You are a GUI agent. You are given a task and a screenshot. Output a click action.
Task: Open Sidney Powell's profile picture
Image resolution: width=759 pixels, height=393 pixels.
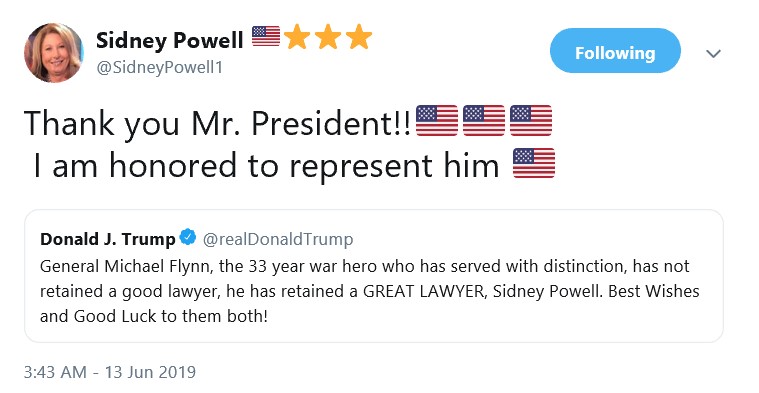(x=54, y=53)
